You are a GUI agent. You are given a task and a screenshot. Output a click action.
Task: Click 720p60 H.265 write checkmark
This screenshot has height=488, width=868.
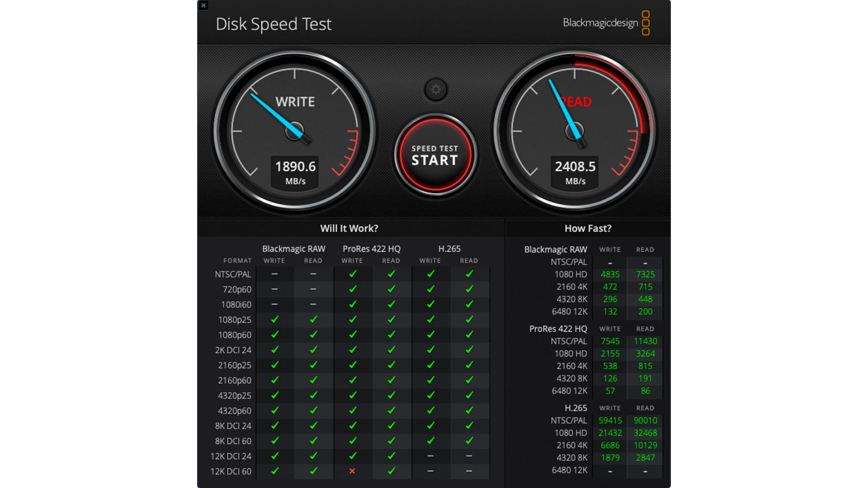(430, 289)
